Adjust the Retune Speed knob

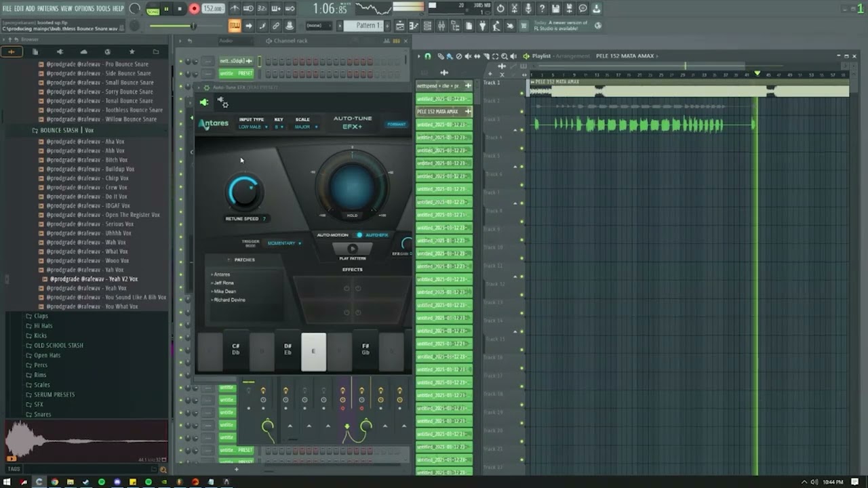click(x=243, y=192)
